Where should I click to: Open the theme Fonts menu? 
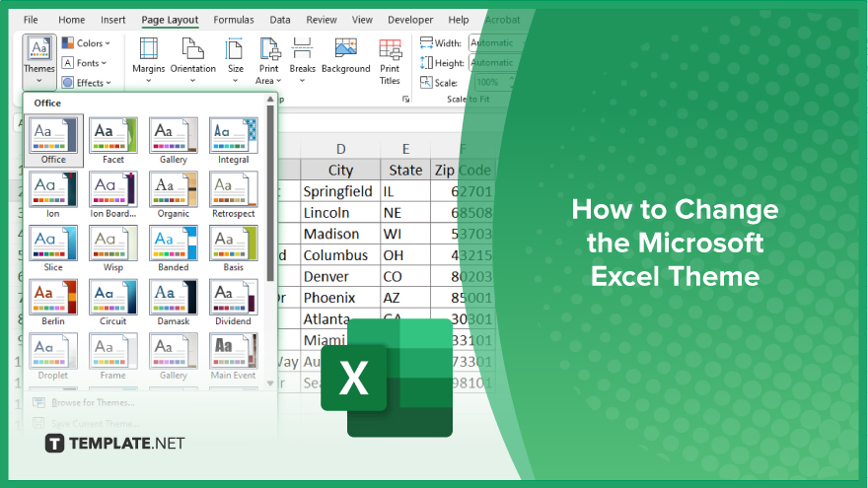(84, 63)
